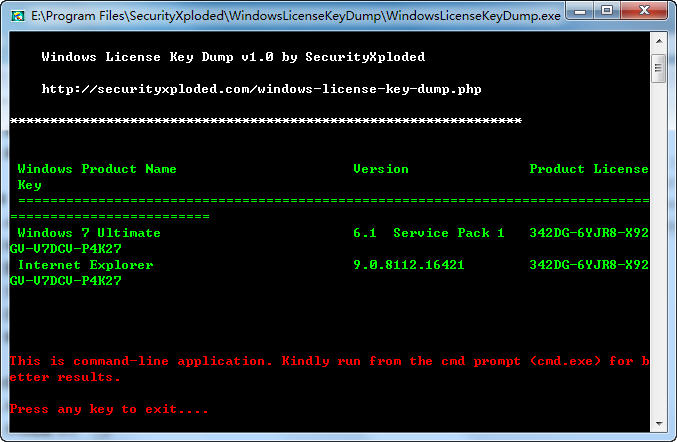Image resolution: width=677 pixels, height=442 pixels.
Task: Select the 'Product License' column header
Action: point(589,169)
